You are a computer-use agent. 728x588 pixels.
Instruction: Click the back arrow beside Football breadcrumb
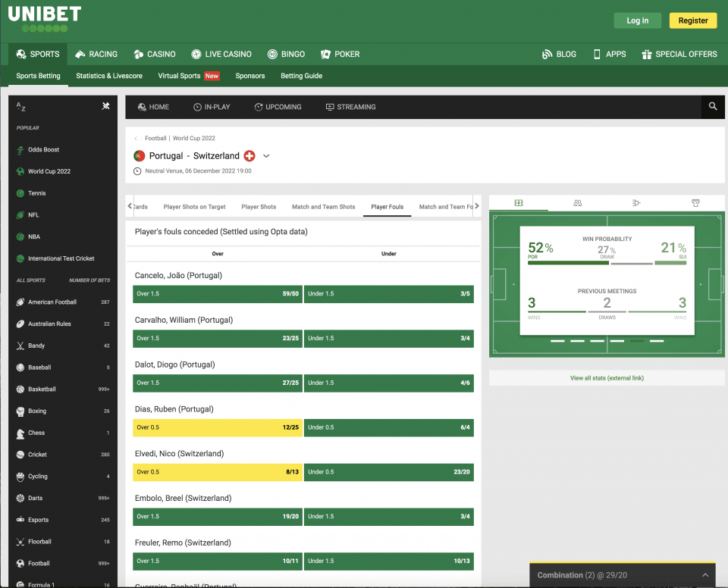tap(136, 139)
